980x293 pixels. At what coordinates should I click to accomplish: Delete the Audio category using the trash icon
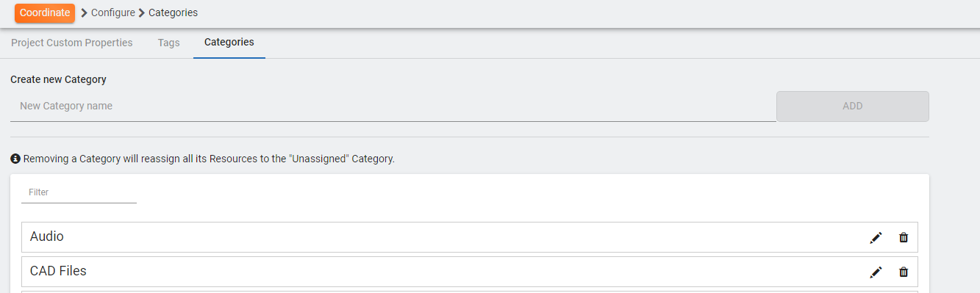tap(904, 237)
